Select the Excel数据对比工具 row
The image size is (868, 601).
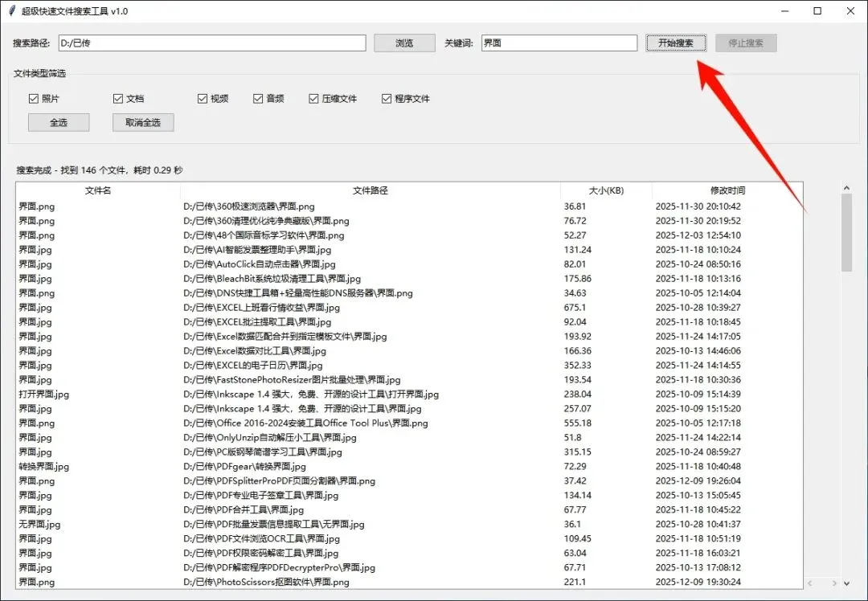410,350
